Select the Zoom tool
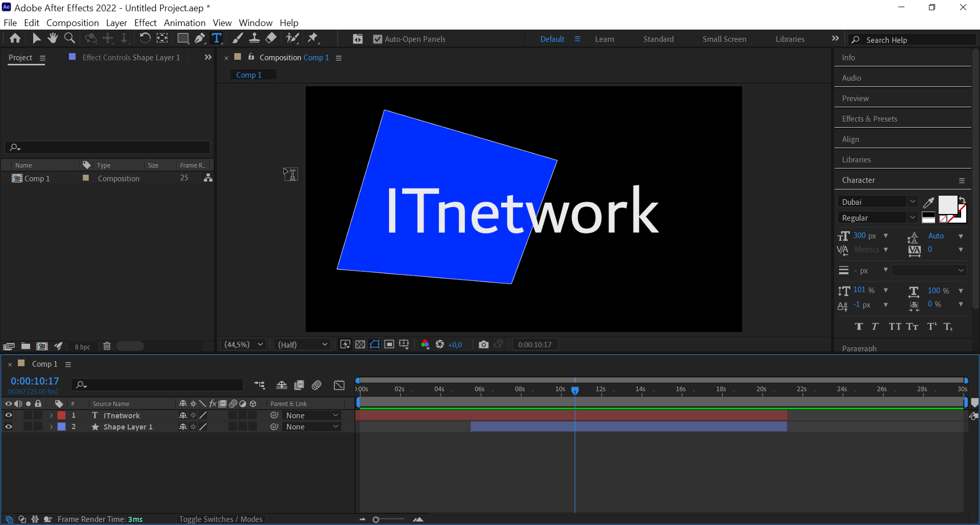The height and width of the screenshot is (525, 980). coord(69,38)
